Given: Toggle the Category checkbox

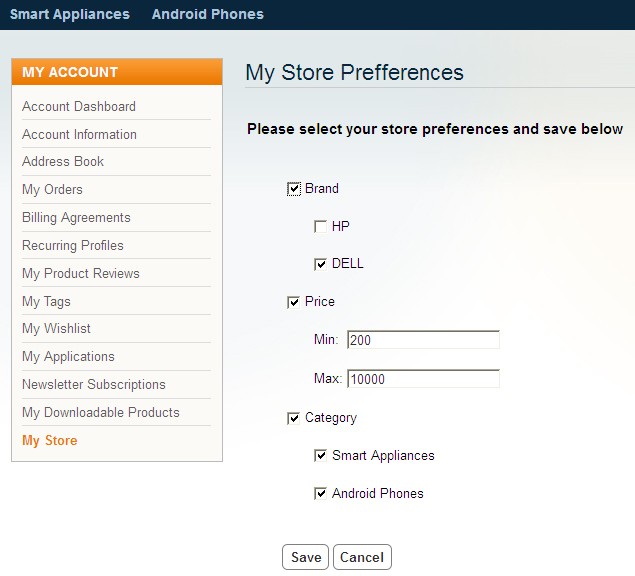Looking at the screenshot, I should click(x=294, y=418).
